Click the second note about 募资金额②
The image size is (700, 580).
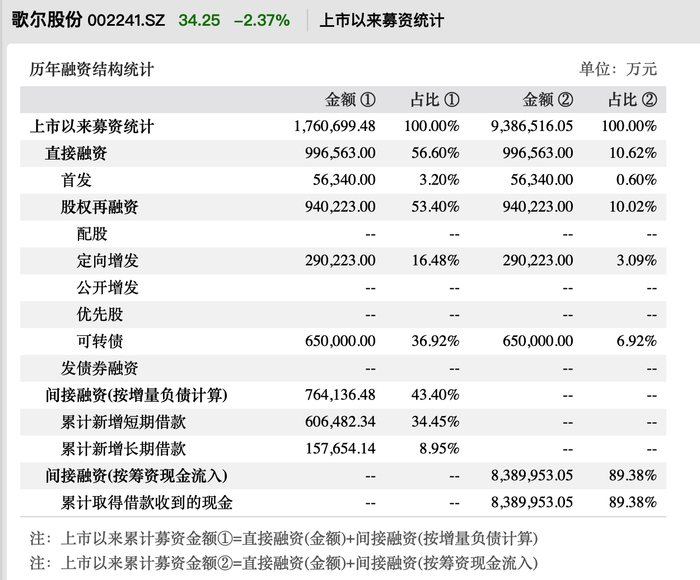coord(284,563)
